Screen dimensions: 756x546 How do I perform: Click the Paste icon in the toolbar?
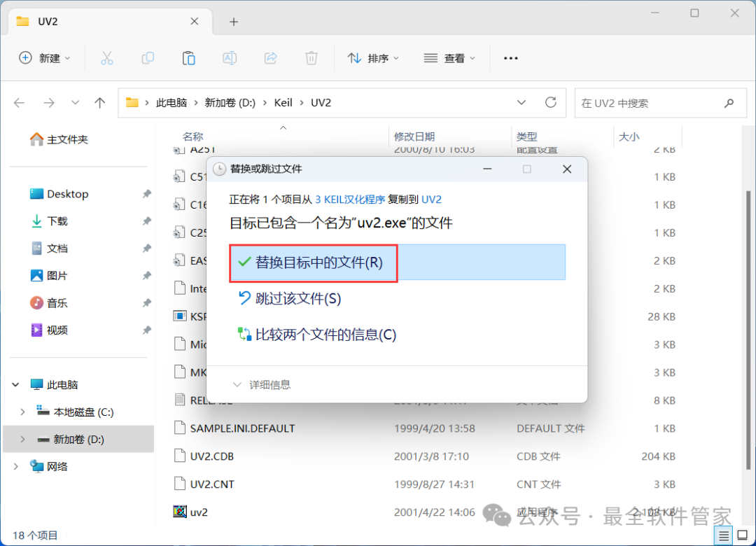point(188,58)
